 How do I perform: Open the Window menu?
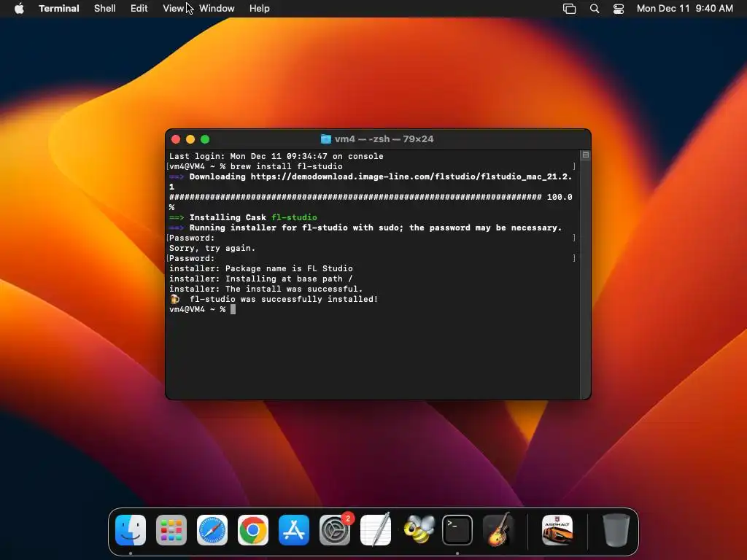pos(217,9)
